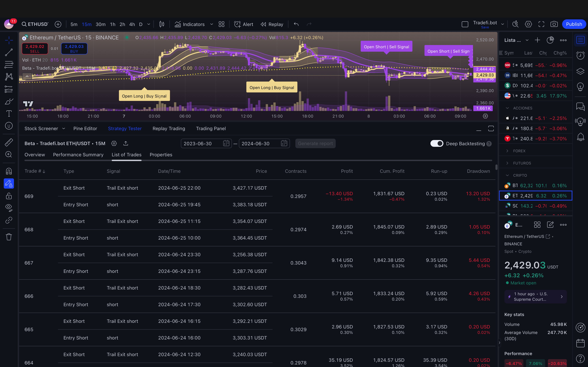Click the 2,429.03 BUY button
The height and width of the screenshot is (367, 588).
74,49
